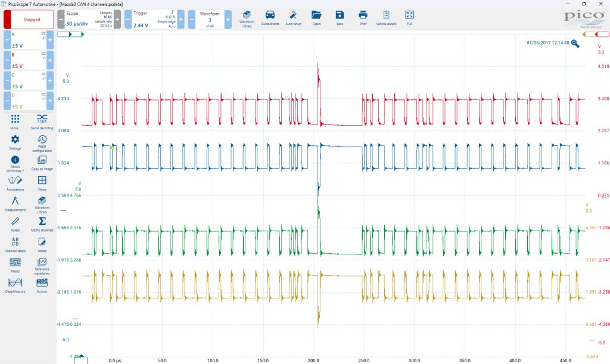Open Vehicle details
The image size is (610, 364).
coord(386,18)
